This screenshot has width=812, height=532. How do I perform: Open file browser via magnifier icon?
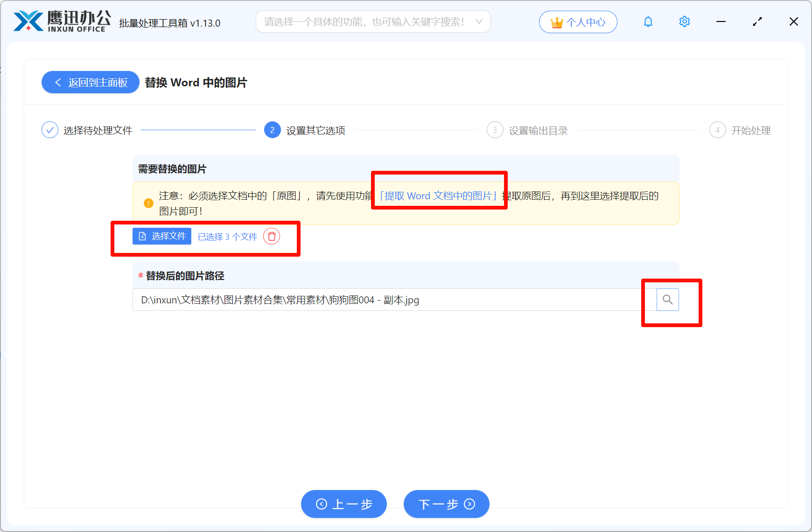(667, 300)
